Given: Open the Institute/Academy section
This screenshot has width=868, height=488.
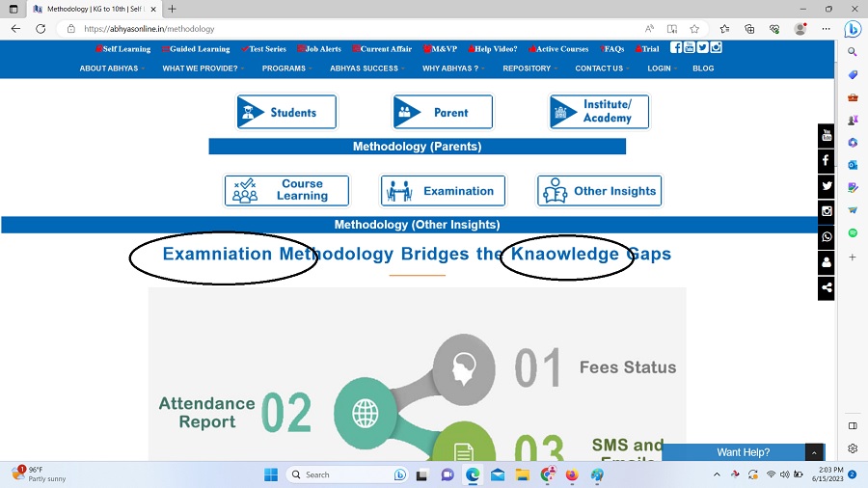Looking at the screenshot, I should 599,112.
